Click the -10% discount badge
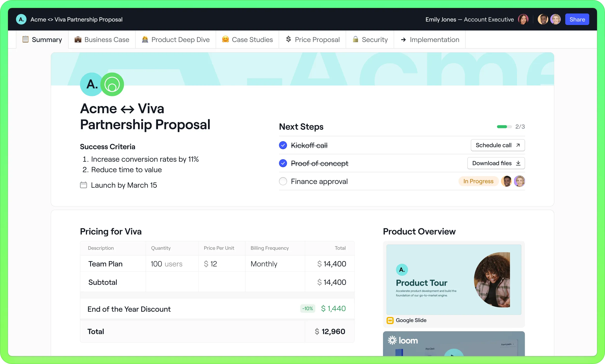605x364 pixels. (x=307, y=308)
